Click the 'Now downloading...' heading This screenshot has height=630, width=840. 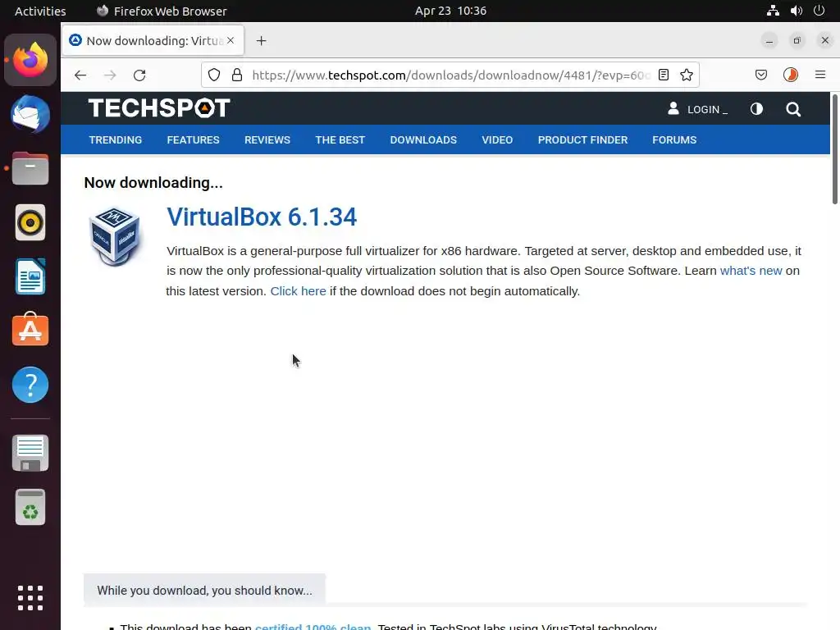tap(153, 183)
